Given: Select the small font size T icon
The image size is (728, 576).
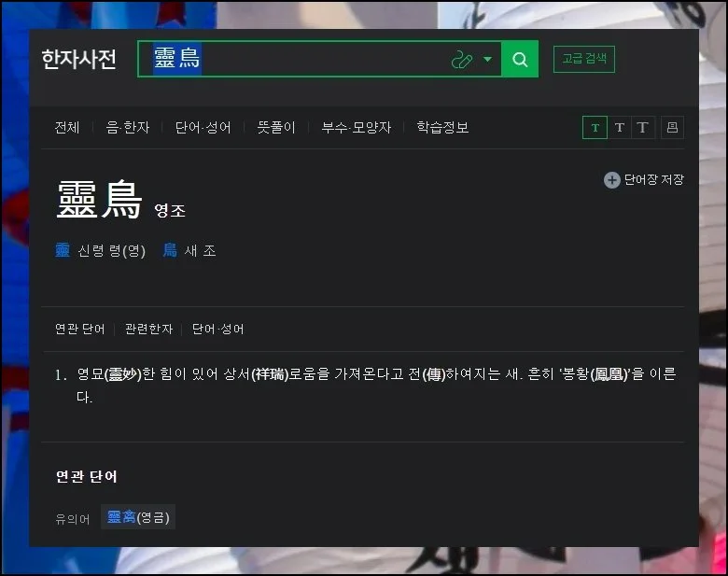Looking at the screenshot, I should (595, 127).
